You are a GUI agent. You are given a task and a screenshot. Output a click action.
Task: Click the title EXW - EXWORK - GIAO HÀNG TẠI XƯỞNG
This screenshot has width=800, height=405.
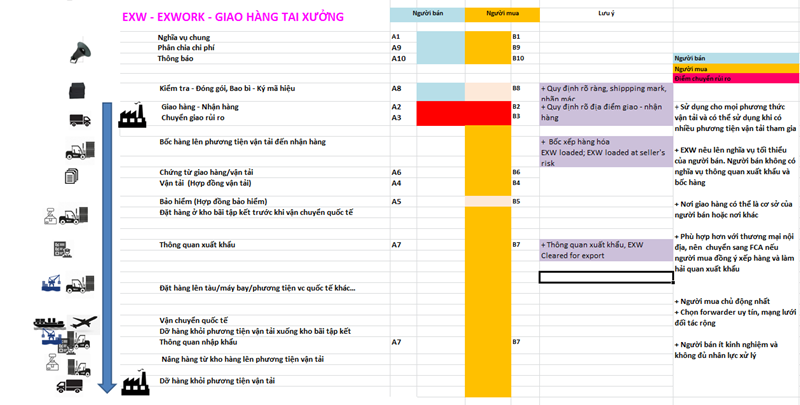click(233, 17)
